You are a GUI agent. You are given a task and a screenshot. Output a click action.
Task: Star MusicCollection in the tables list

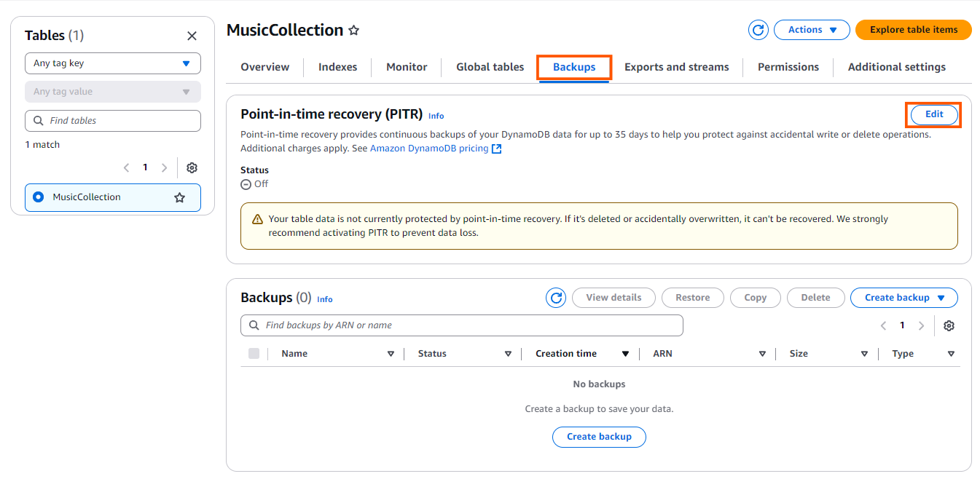[x=180, y=197]
